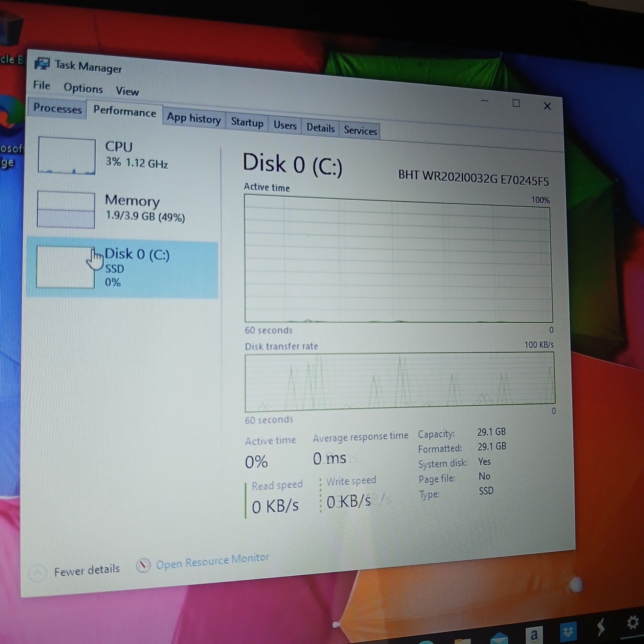Select the Services tab
Image resolution: width=644 pixels, height=644 pixels.
pos(360,131)
